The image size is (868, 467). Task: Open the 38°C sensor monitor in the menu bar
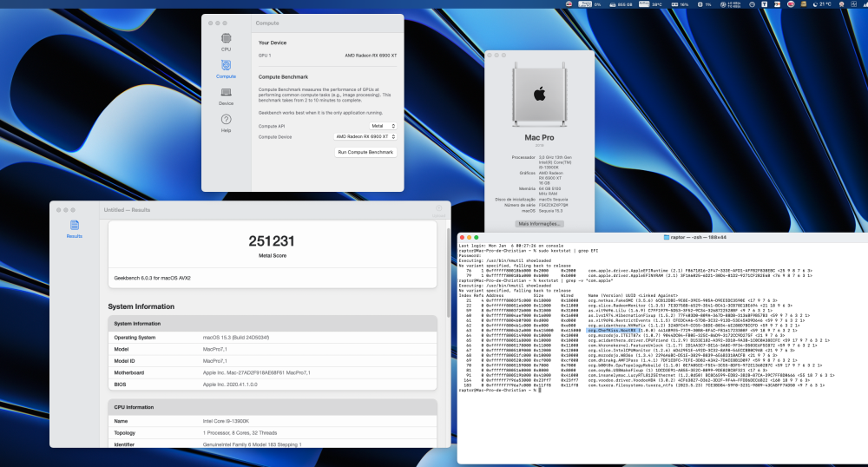pyautogui.click(x=650, y=3)
